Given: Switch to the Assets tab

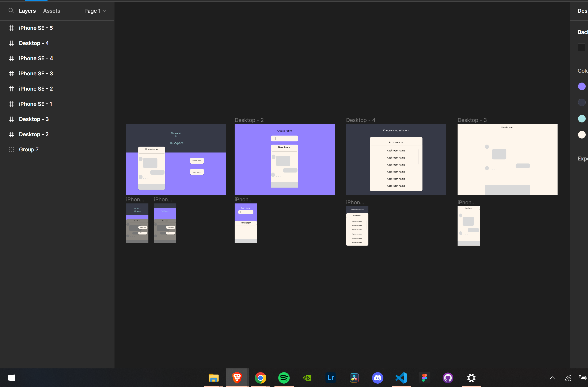Looking at the screenshot, I should [52, 11].
